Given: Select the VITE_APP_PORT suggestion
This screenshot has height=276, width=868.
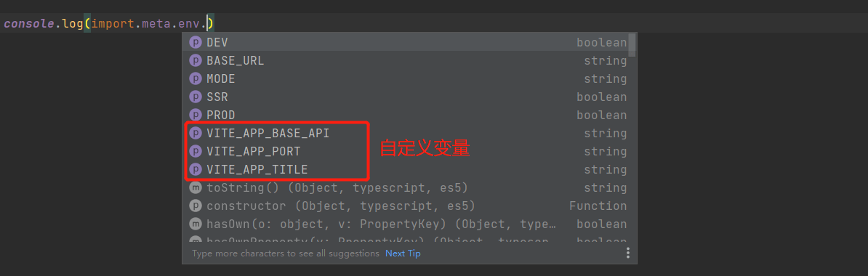Looking at the screenshot, I should click(x=409, y=152).
